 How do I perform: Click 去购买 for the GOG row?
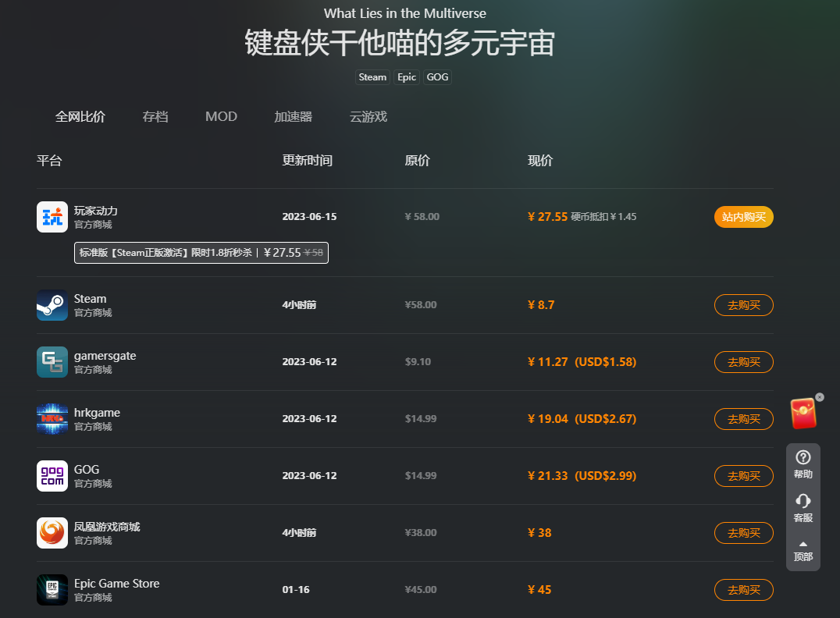pos(743,476)
